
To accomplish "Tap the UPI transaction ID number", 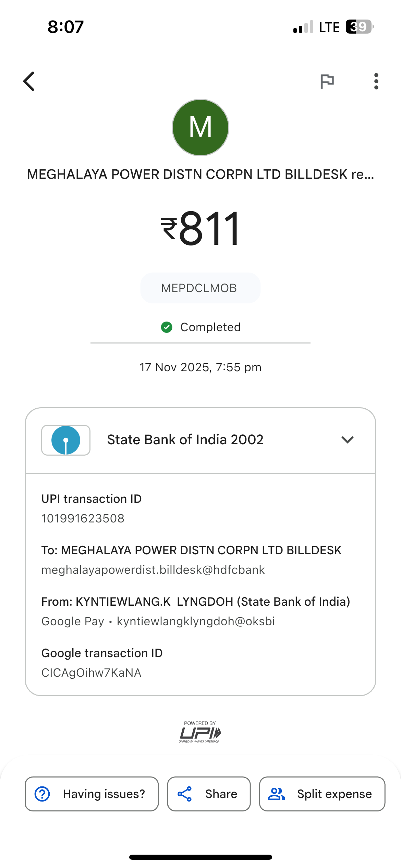I will pyautogui.click(x=83, y=518).
